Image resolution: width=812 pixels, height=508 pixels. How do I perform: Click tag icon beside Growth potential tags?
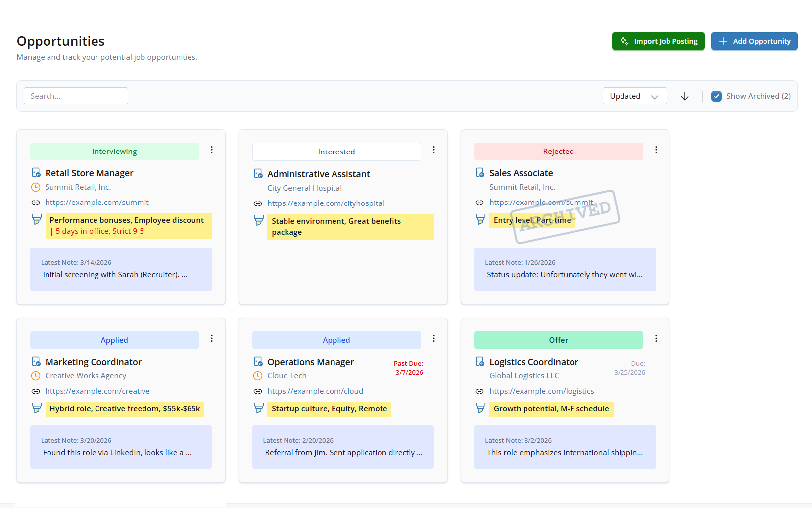coord(480,408)
